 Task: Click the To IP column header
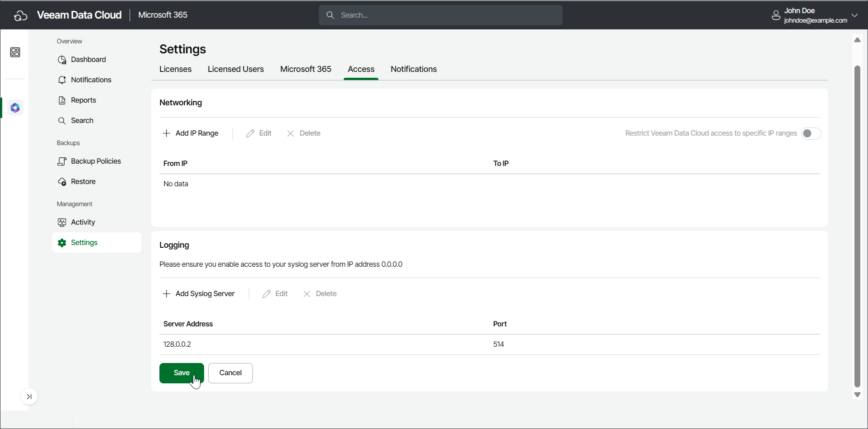coord(501,164)
